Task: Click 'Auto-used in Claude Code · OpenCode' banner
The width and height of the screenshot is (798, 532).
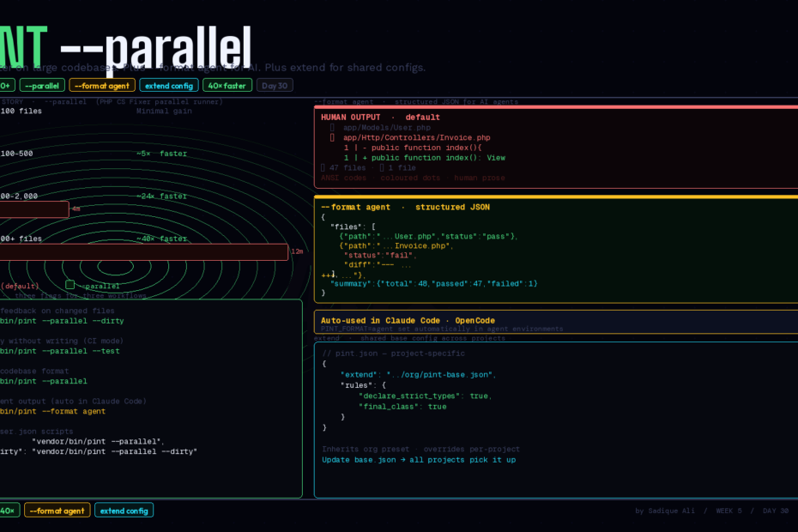Action: point(415,320)
